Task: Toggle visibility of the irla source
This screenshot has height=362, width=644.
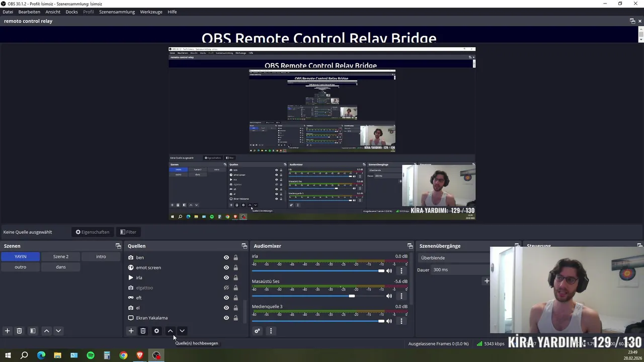Action: pyautogui.click(x=226, y=278)
